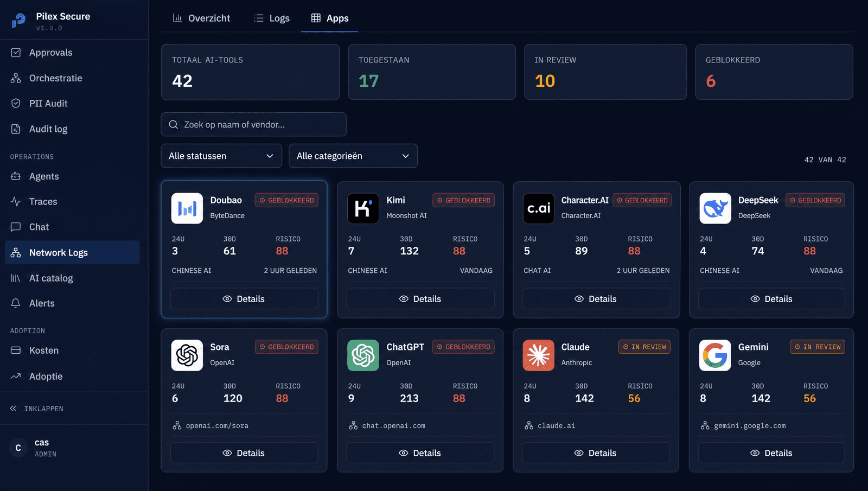The width and height of the screenshot is (868, 491).
Task: Click the Totaal AI-tools stat card
Action: click(x=250, y=72)
